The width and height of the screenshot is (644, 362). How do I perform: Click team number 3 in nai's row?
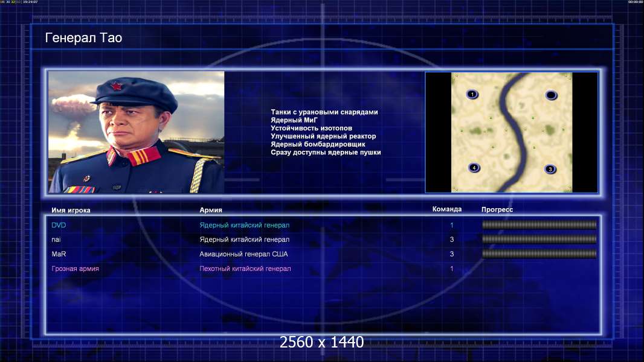[452, 240]
